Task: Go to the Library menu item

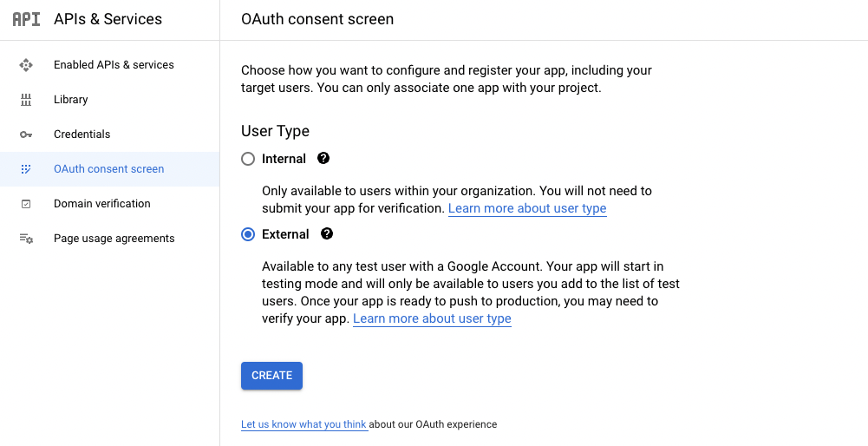Action: 71,100
